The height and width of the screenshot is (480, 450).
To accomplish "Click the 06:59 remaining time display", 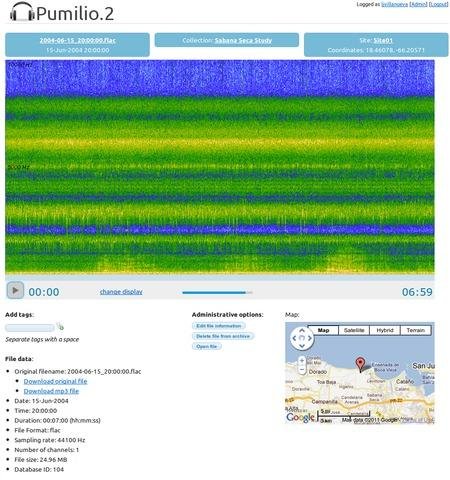I will point(417,292).
